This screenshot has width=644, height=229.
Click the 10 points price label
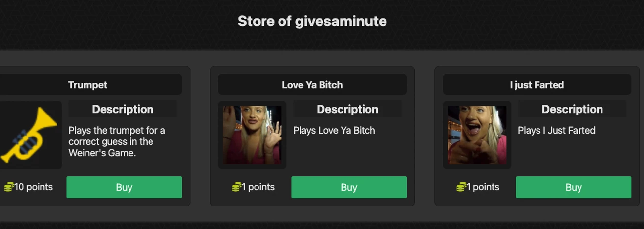[33, 187]
